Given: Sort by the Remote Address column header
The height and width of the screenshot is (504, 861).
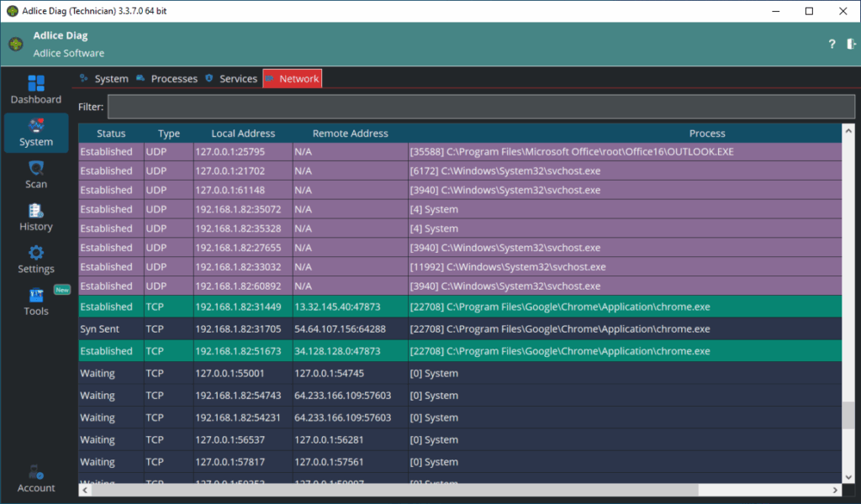Looking at the screenshot, I should click(x=350, y=134).
